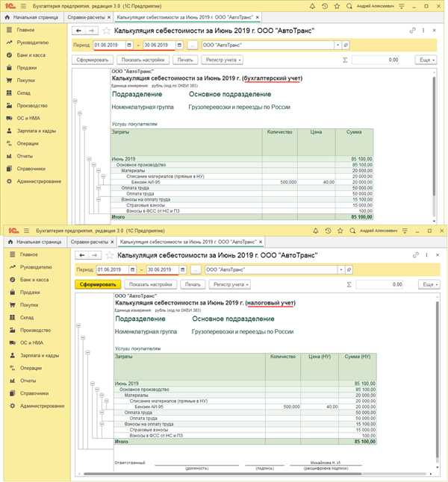Open Еще dropdown in bottom window
The height and width of the screenshot is (482, 448).
(x=429, y=284)
